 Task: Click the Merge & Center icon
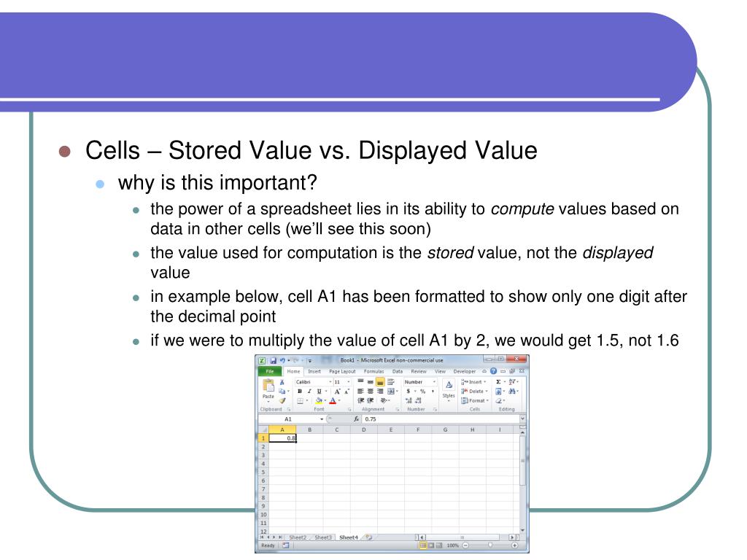390,391
